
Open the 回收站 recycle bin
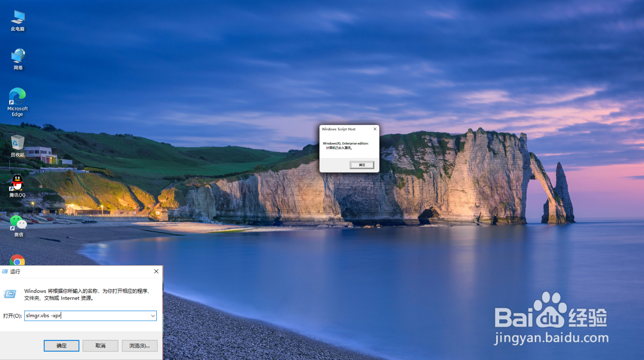tap(17, 144)
